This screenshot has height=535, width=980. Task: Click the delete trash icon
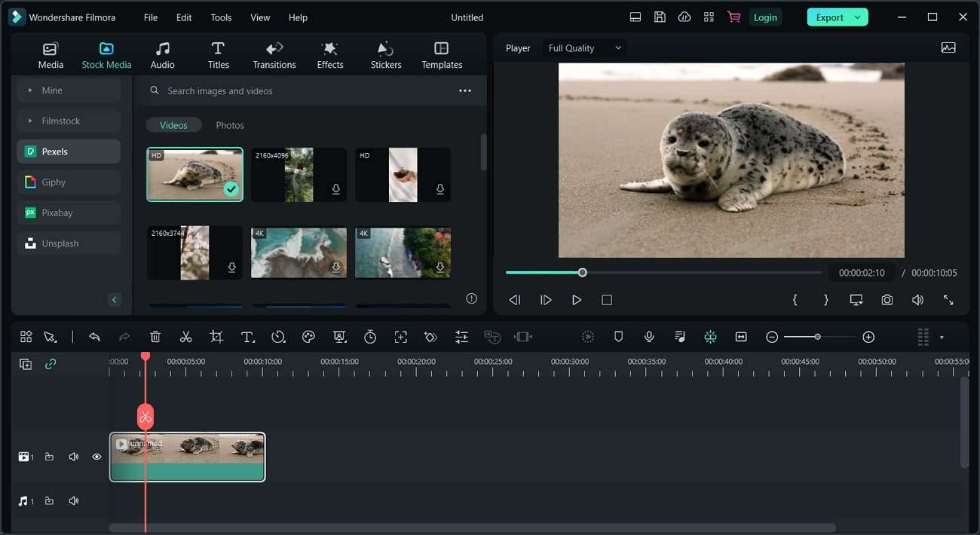click(155, 337)
